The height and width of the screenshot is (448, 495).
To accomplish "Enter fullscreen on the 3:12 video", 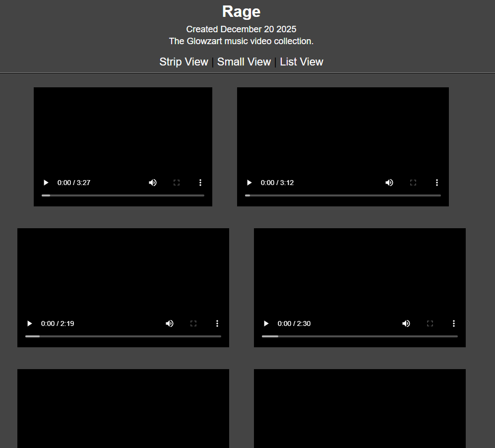I will [413, 183].
